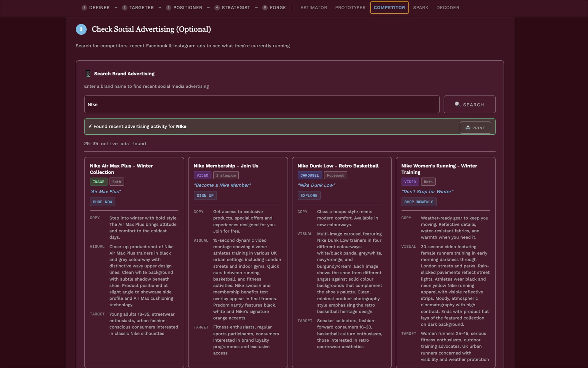Switch to the Prototyper tool
Screen dimensions: 588x368
coord(350,8)
